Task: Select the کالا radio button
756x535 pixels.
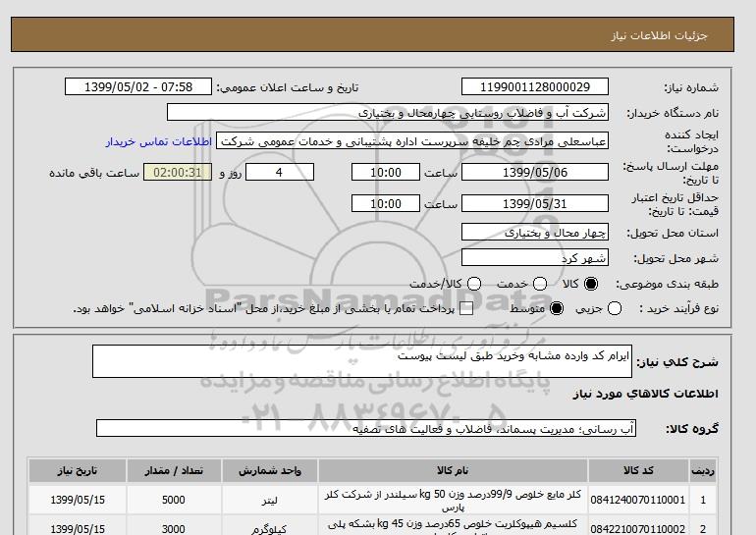Action: pos(591,284)
